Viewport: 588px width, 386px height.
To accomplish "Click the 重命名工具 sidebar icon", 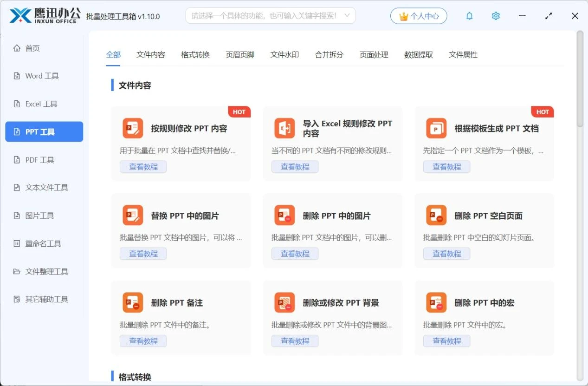I will pyautogui.click(x=17, y=243).
